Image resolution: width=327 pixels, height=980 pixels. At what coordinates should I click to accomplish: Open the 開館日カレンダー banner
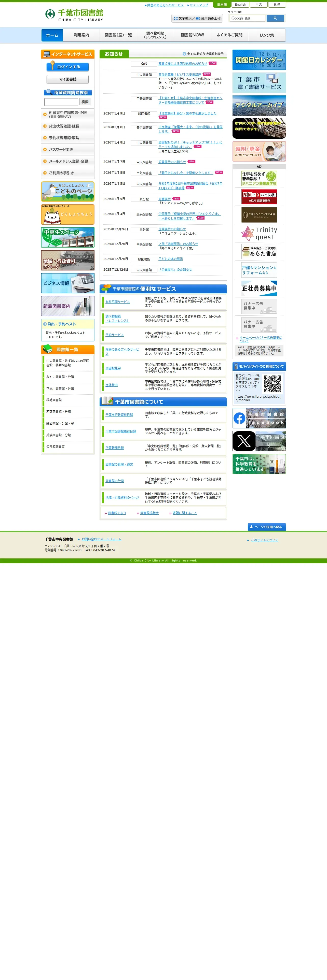(259, 60)
